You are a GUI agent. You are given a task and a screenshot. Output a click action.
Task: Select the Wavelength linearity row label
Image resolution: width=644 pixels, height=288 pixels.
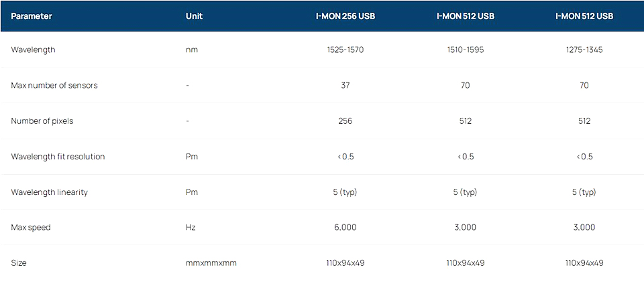pos(49,192)
